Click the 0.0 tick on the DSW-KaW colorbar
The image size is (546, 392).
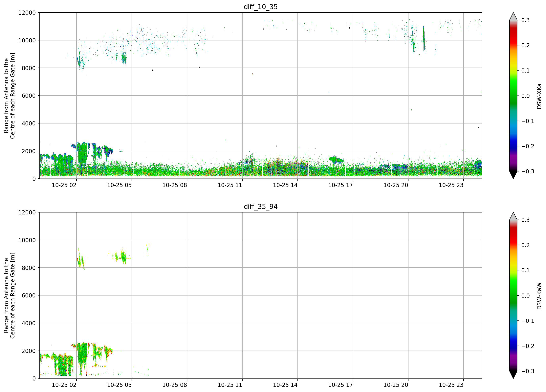click(x=526, y=296)
